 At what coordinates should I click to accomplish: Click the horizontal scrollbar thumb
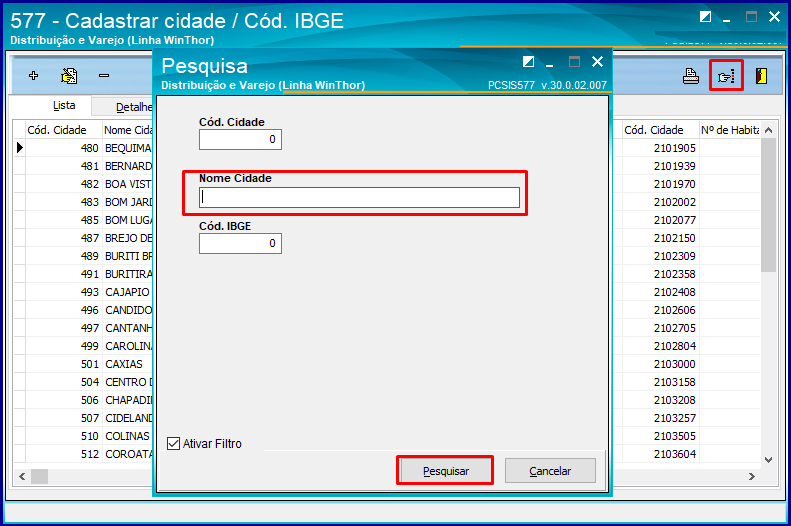click(39, 476)
